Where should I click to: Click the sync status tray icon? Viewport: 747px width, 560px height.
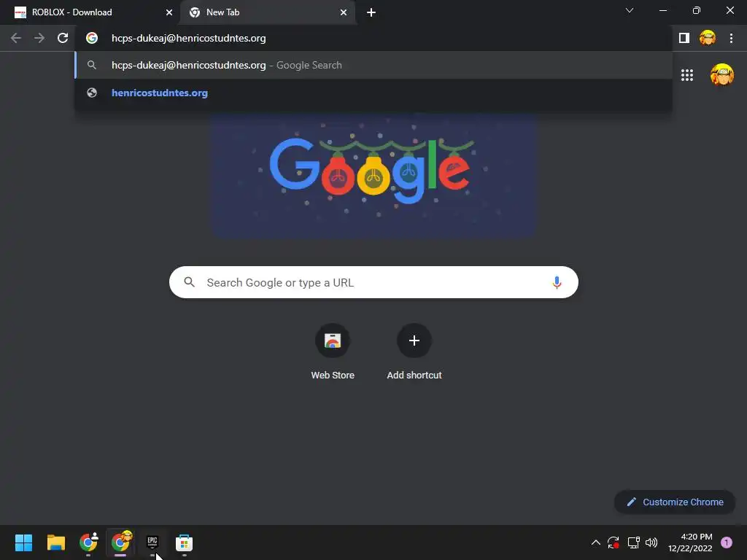click(x=613, y=542)
